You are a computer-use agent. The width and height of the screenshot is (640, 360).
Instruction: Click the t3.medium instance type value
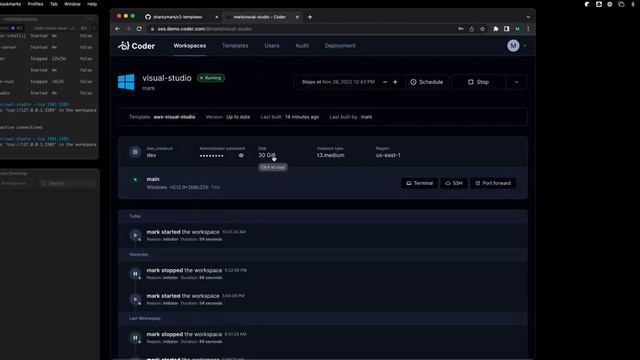pos(331,155)
